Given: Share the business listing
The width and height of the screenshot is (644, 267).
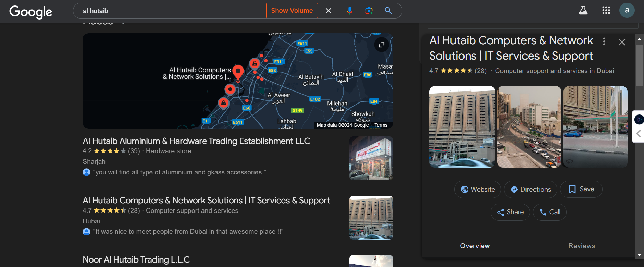Looking at the screenshot, I should point(510,212).
